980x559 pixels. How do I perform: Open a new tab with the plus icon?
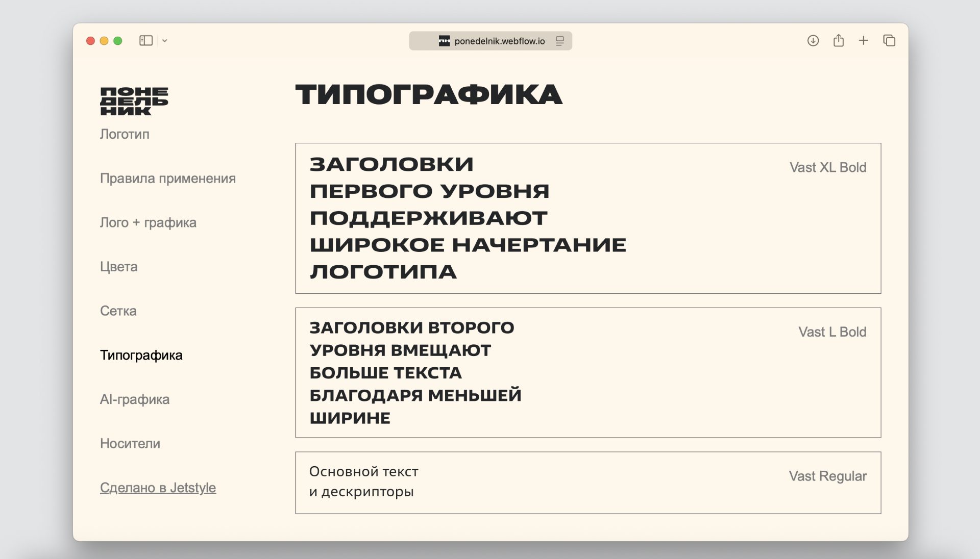click(x=864, y=40)
